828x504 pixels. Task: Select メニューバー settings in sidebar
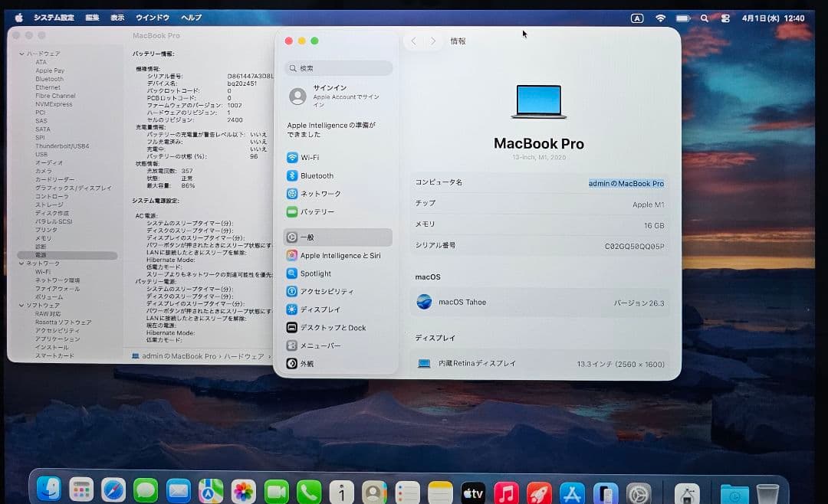pyautogui.click(x=338, y=345)
